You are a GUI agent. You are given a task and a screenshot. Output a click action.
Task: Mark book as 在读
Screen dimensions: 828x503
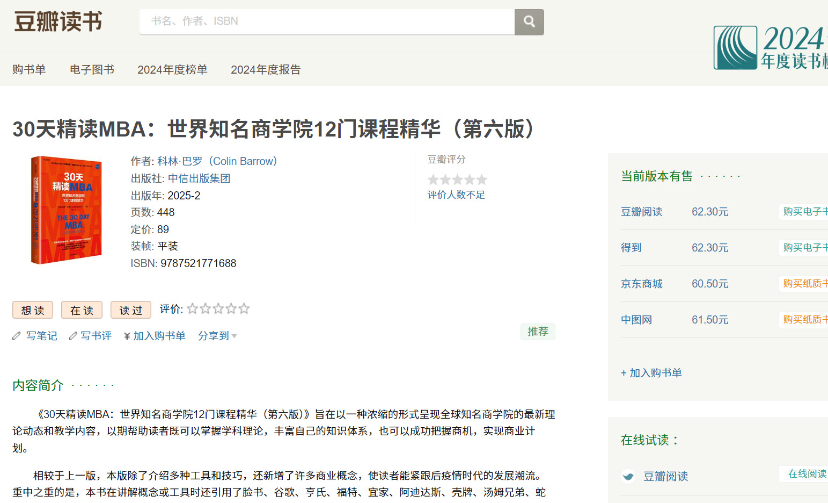click(82, 310)
